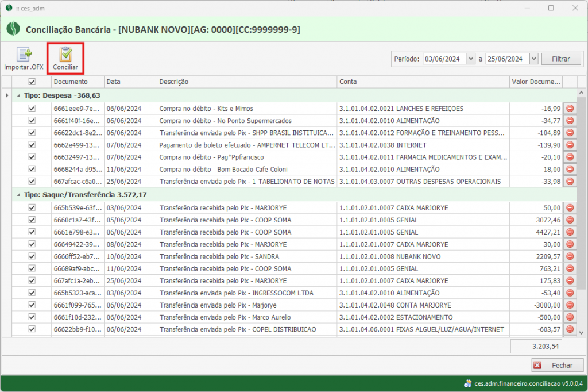Click the Conciliar clipboard icon

click(x=65, y=54)
